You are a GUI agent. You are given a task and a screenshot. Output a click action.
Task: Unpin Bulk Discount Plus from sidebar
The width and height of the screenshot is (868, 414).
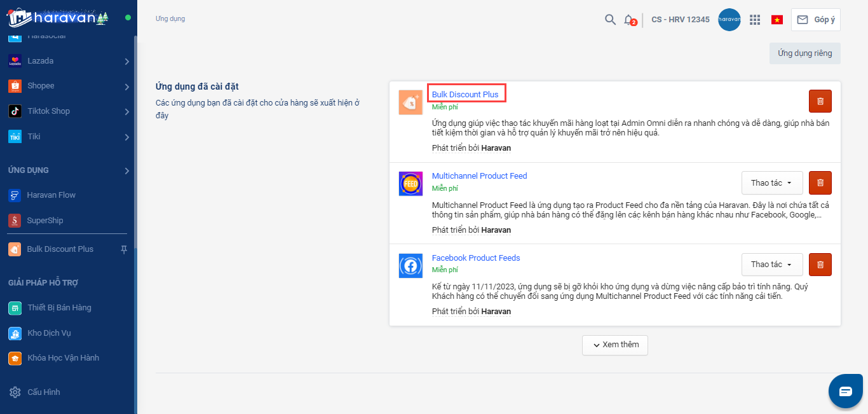click(x=124, y=249)
